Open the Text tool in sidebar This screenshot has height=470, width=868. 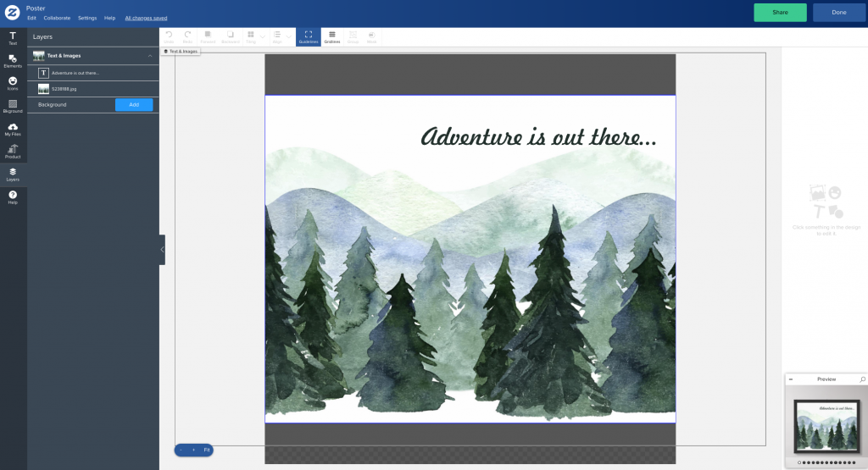pyautogui.click(x=13, y=38)
